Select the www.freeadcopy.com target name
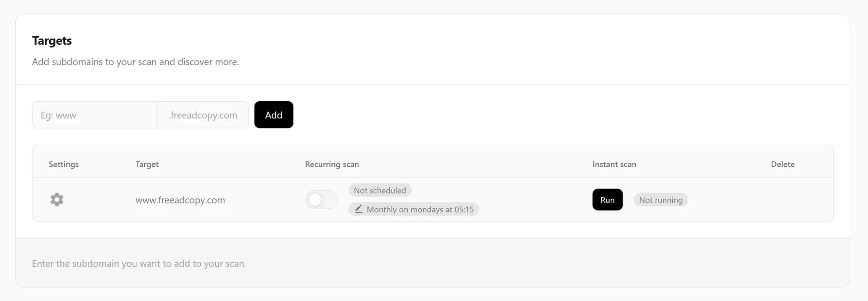Viewport: 868px width, 301px height. [180, 200]
